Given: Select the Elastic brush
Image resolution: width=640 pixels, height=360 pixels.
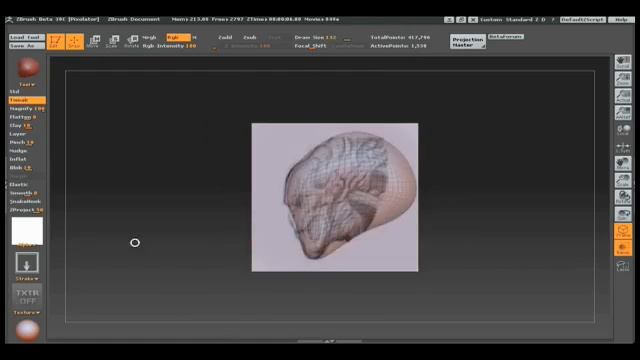Looking at the screenshot, I should point(19,184).
